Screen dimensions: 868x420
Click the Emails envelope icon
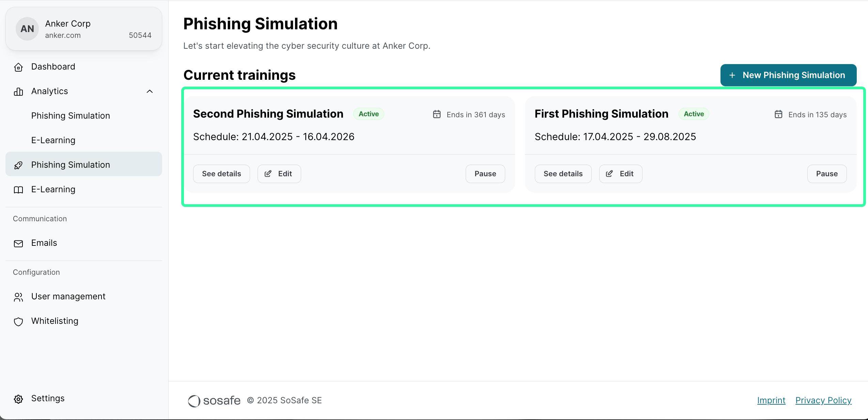point(18,243)
